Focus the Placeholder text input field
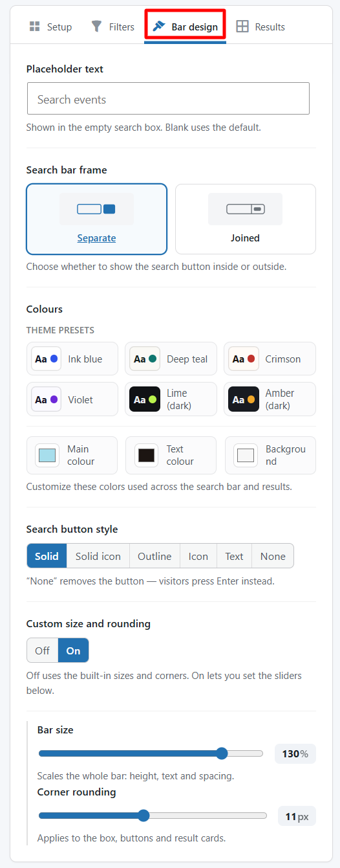 [168, 99]
